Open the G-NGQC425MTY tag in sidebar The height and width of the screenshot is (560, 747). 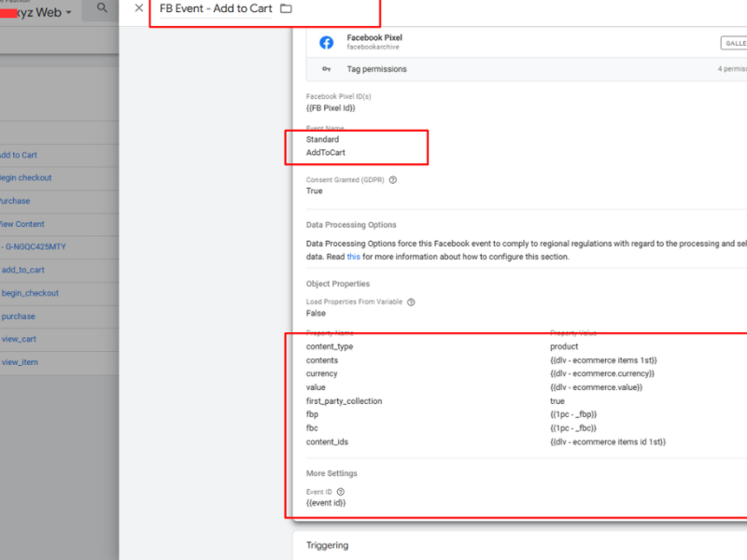coord(34,246)
